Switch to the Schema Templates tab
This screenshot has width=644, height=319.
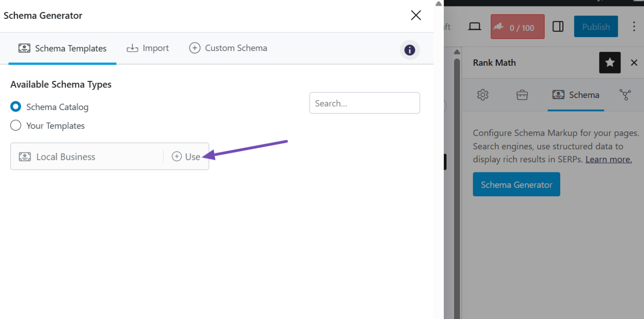click(x=62, y=47)
